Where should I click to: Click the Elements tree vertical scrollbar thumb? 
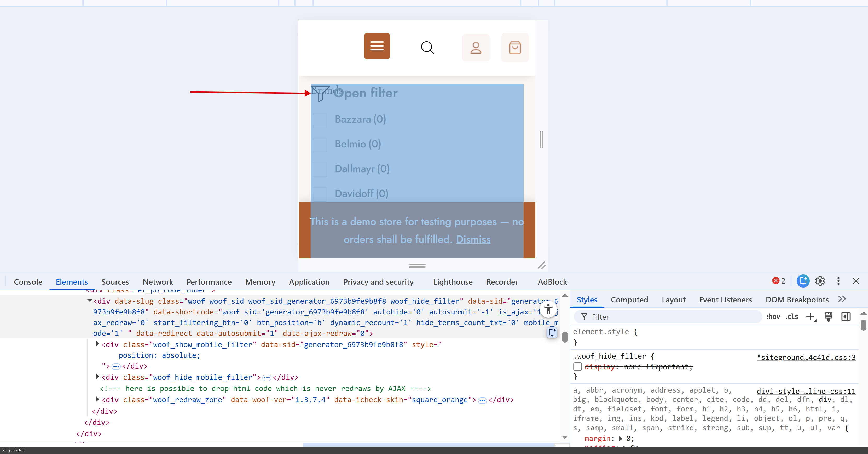pos(565,337)
